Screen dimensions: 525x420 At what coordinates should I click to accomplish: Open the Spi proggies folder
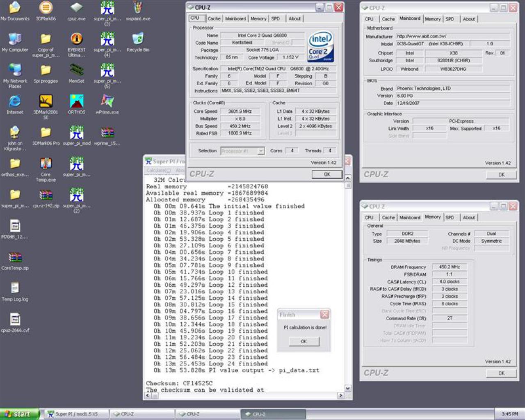click(x=46, y=73)
